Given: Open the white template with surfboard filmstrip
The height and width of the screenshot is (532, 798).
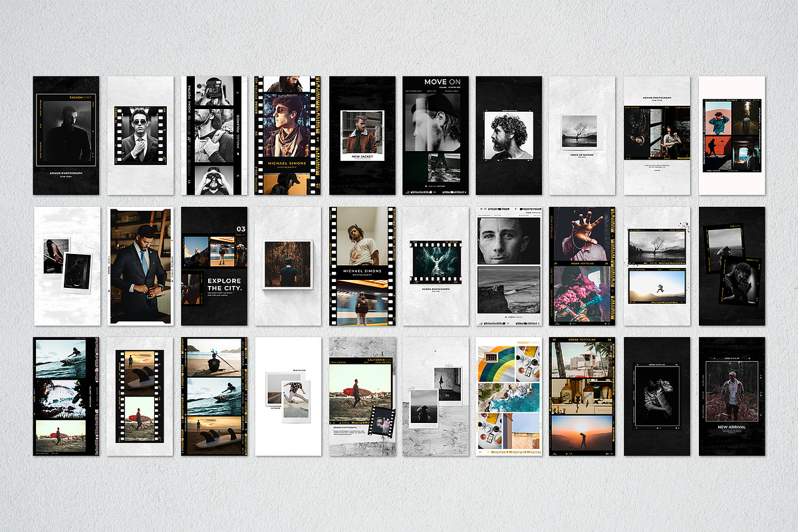Looking at the screenshot, I should pyautogui.click(x=140, y=396).
